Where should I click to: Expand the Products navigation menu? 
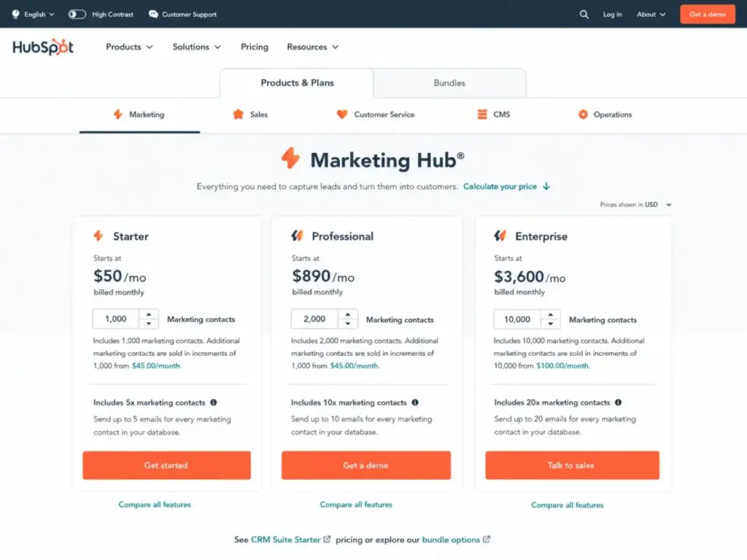[x=129, y=47]
